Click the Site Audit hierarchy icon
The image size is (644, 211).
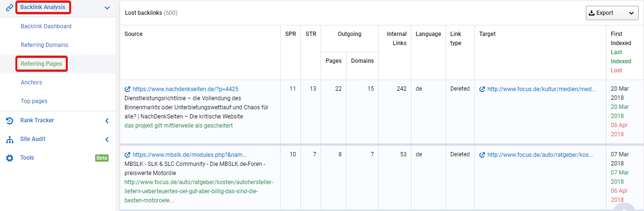click(9, 139)
